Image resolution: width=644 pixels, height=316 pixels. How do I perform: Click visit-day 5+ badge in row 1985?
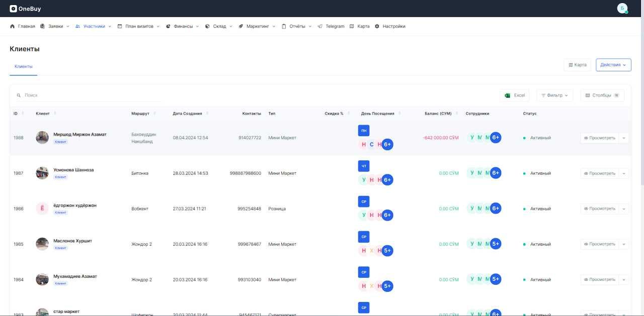pyautogui.click(x=387, y=250)
